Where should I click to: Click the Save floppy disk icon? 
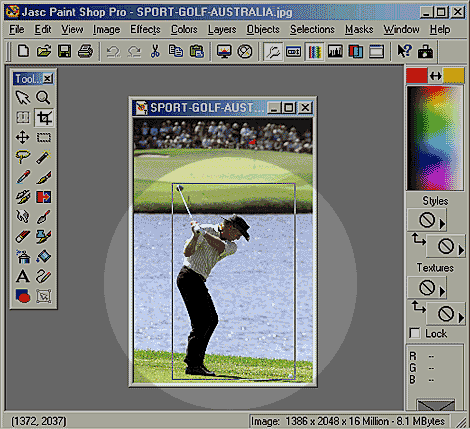coord(65,52)
